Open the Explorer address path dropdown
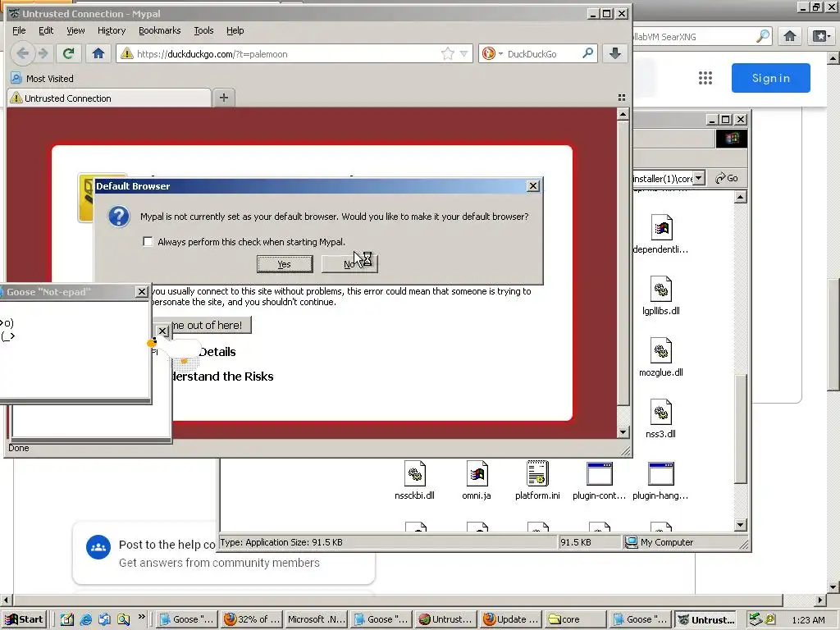 coord(699,178)
